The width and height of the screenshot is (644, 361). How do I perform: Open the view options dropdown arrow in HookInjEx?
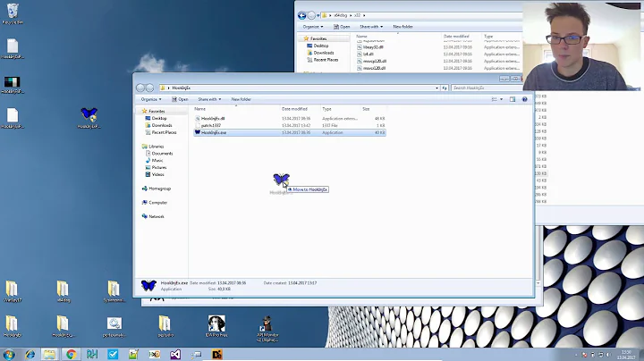click(x=501, y=99)
